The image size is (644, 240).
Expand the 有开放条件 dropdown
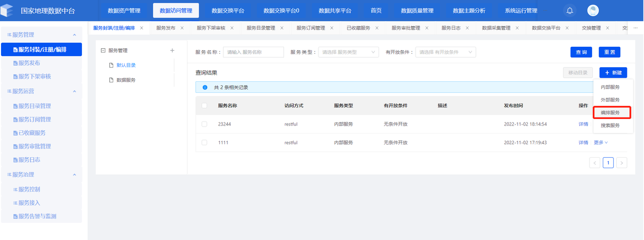point(445,52)
